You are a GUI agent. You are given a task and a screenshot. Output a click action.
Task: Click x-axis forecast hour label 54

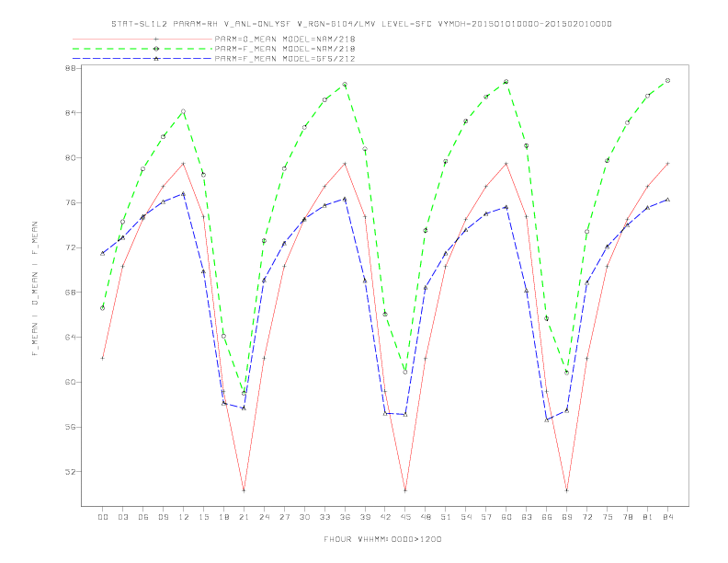click(466, 517)
